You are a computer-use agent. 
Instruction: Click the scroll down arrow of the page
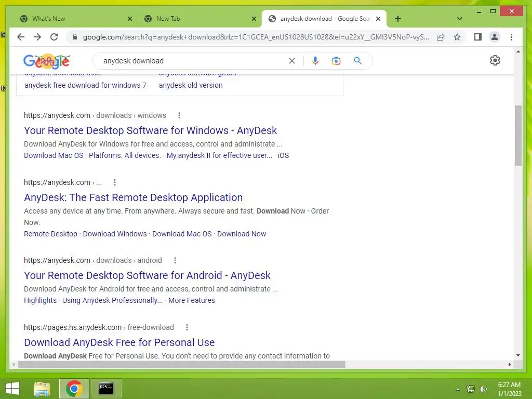coord(518,355)
